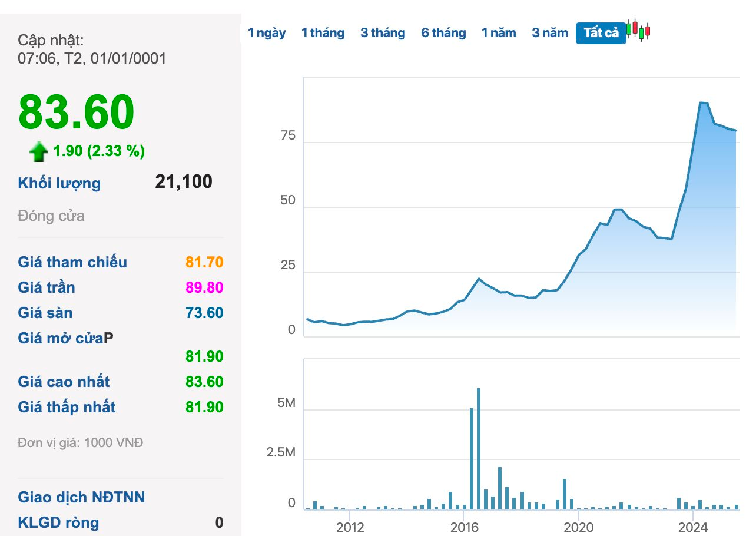Open the '3 năm' chart range

(x=550, y=33)
